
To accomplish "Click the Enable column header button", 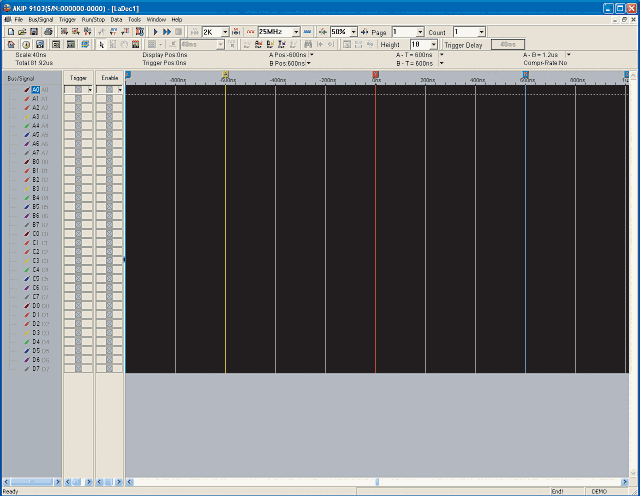I will pyautogui.click(x=109, y=77).
